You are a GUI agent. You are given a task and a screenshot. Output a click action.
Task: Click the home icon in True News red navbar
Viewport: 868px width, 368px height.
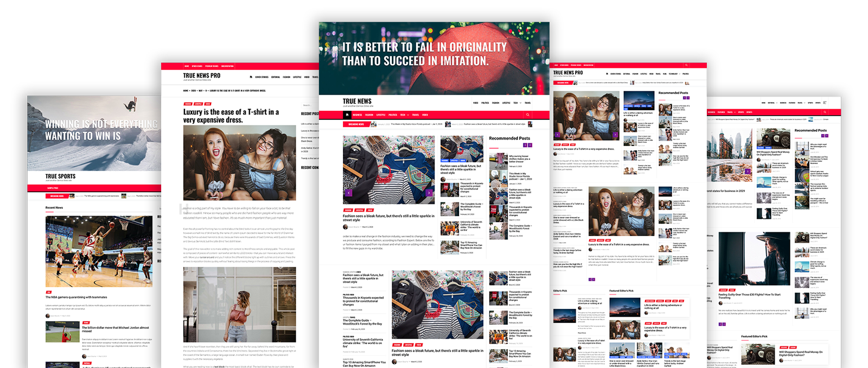tap(347, 115)
